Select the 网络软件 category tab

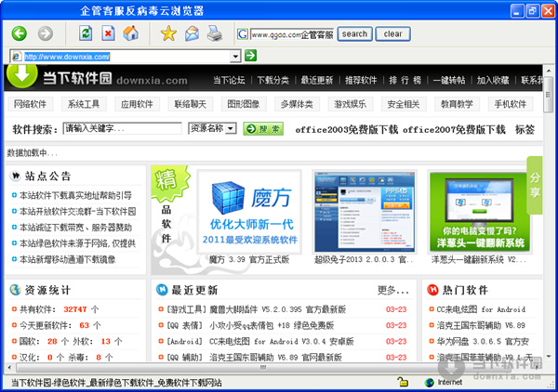point(31,104)
